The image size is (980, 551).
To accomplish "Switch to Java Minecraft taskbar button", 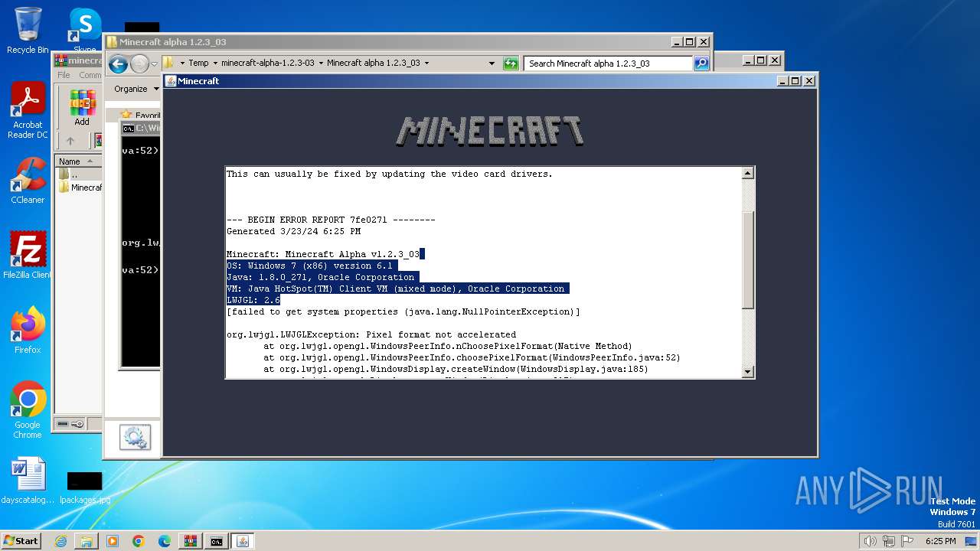I will pos(243,541).
